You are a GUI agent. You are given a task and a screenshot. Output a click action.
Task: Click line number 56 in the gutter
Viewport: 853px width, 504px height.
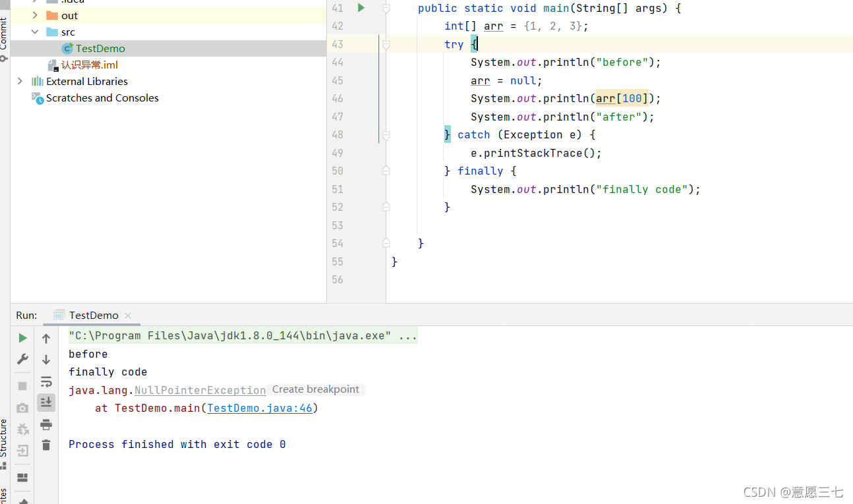coord(338,279)
